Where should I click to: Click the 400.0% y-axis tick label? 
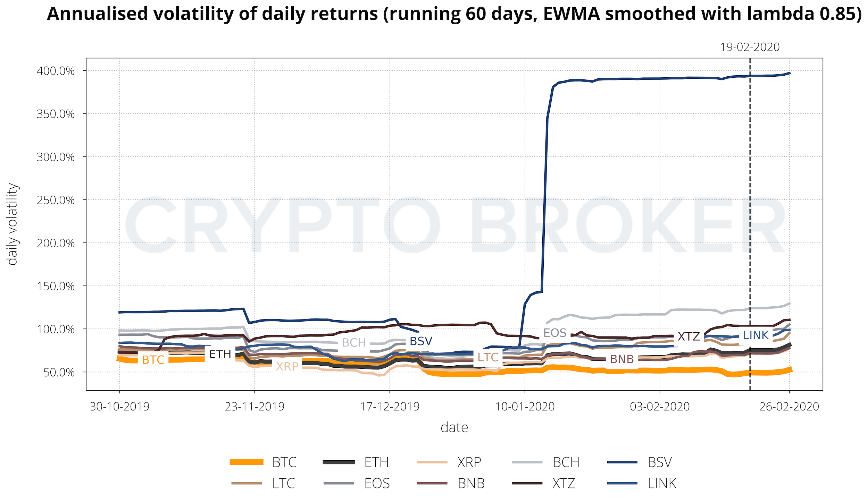[x=56, y=71]
